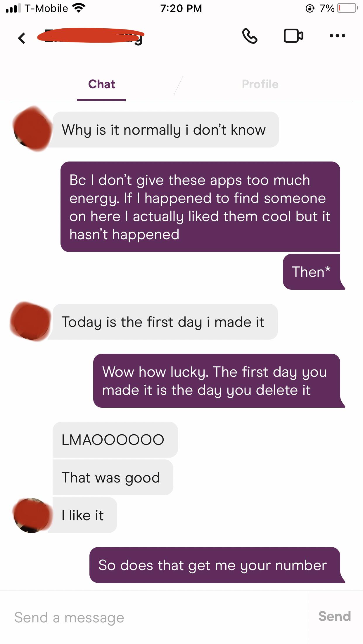Start a voice call with phone icon
363x644 pixels.
(x=250, y=36)
